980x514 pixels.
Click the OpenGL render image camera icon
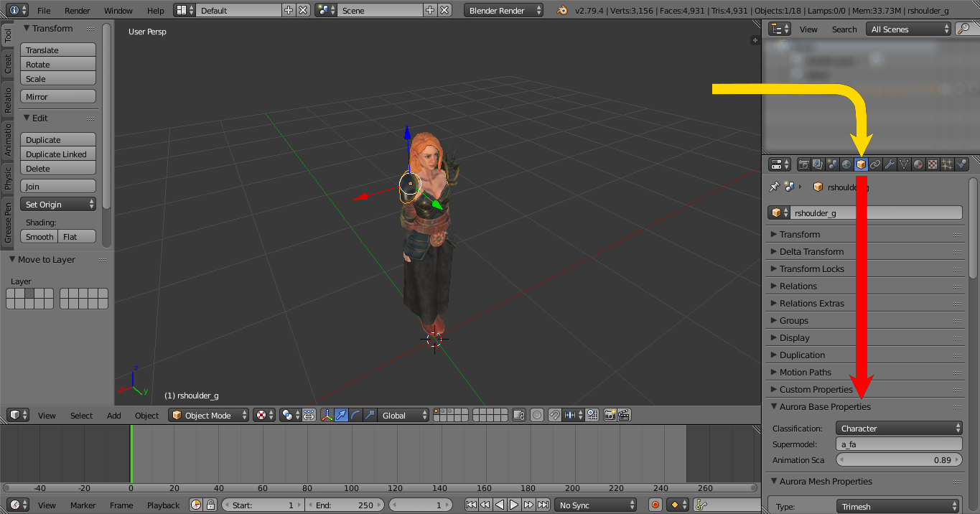[x=610, y=415]
